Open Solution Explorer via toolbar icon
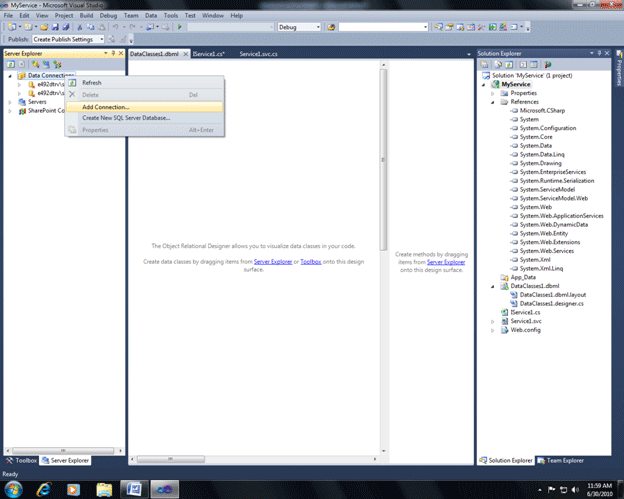 [439, 27]
